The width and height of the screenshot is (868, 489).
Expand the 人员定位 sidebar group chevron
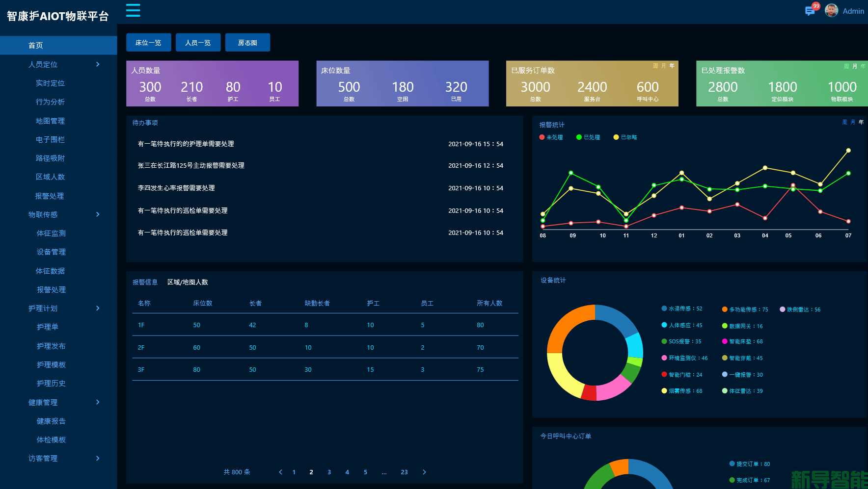tap(98, 64)
